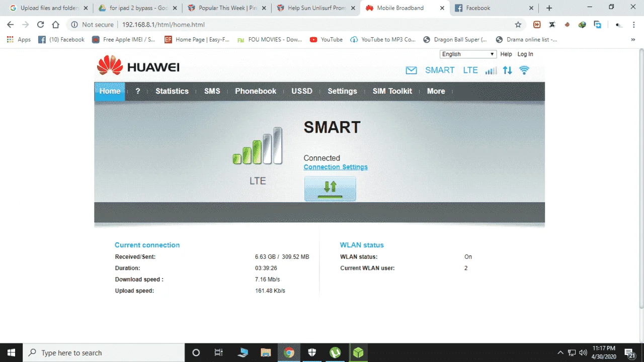Open File Explorer from the taskbar
This screenshot has height=362, width=644.
[x=266, y=352]
